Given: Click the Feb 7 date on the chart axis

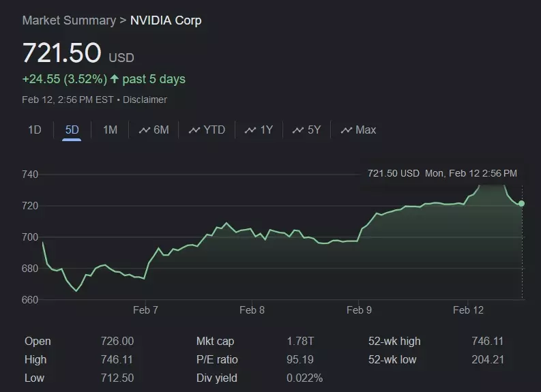Looking at the screenshot, I should [x=145, y=310].
